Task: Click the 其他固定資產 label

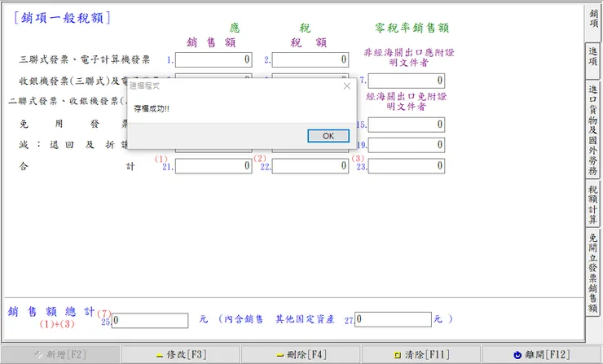Action: (305, 319)
